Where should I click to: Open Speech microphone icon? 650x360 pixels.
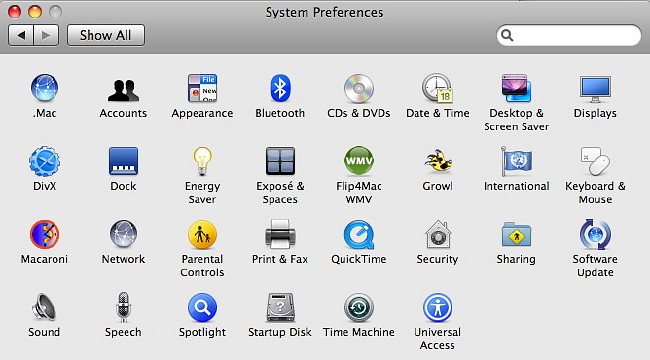(x=123, y=307)
